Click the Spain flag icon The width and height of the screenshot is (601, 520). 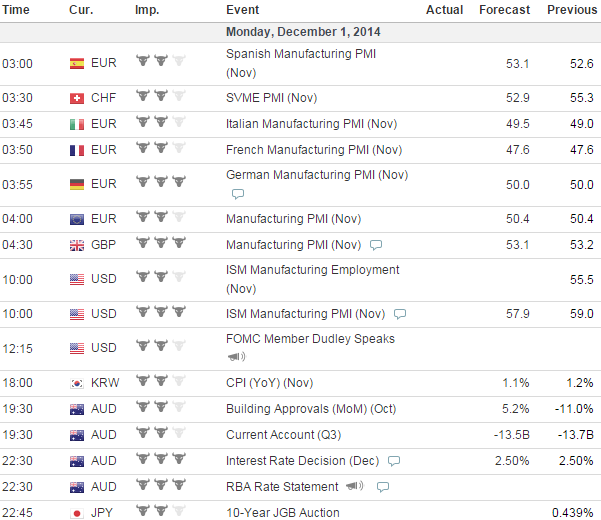(77, 63)
